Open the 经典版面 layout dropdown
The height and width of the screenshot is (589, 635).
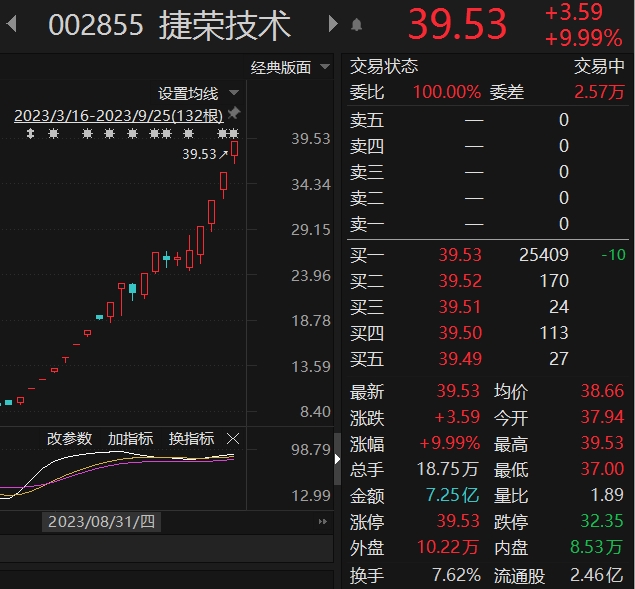point(290,68)
